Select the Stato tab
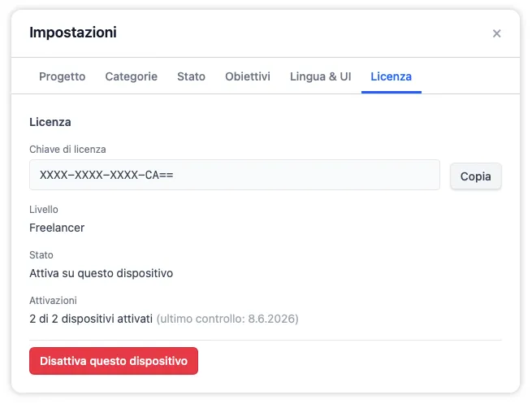 pos(191,76)
